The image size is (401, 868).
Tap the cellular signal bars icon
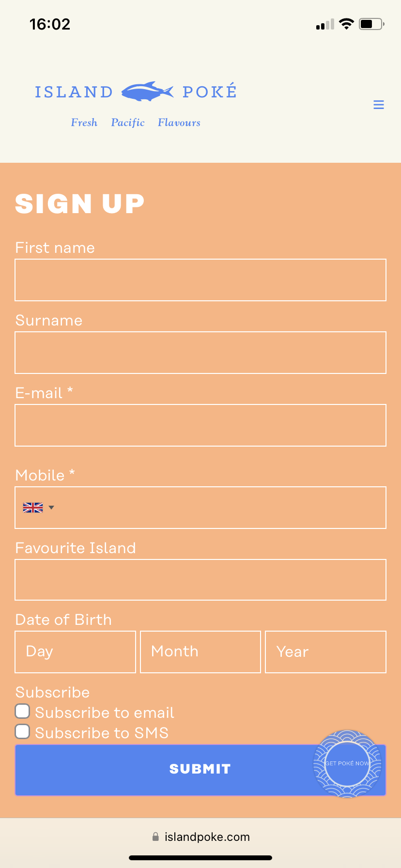325,24
